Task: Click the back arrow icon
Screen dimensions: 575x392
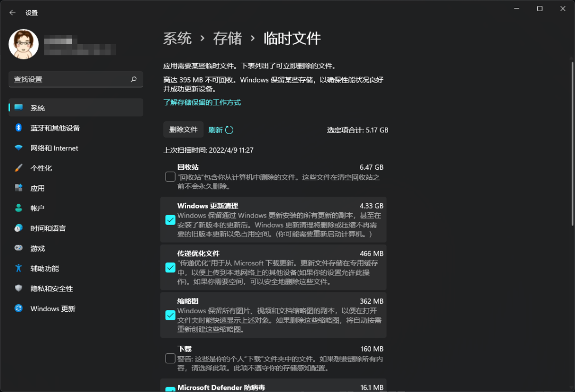Action: (12, 12)
